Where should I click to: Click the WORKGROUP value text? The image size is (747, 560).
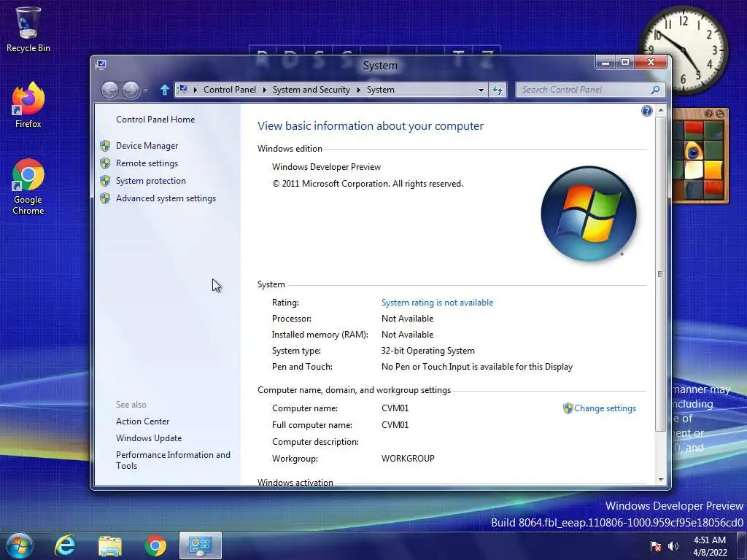408,459
